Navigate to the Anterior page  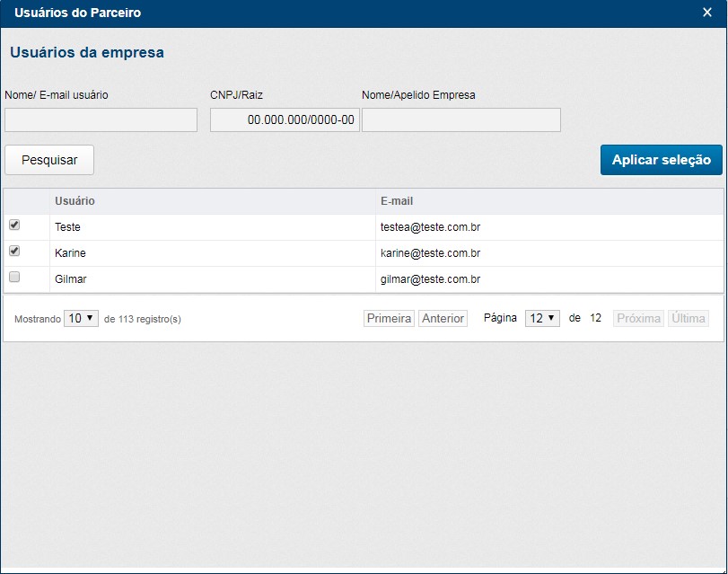(x=443, y=319)
